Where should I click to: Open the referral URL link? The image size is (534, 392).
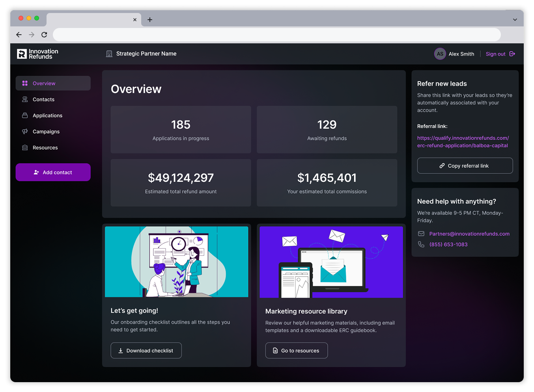463,142
